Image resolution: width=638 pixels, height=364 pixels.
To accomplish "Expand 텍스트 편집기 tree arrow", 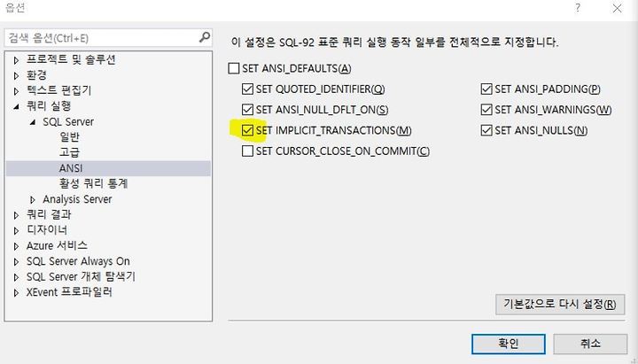I will [16, 91].
